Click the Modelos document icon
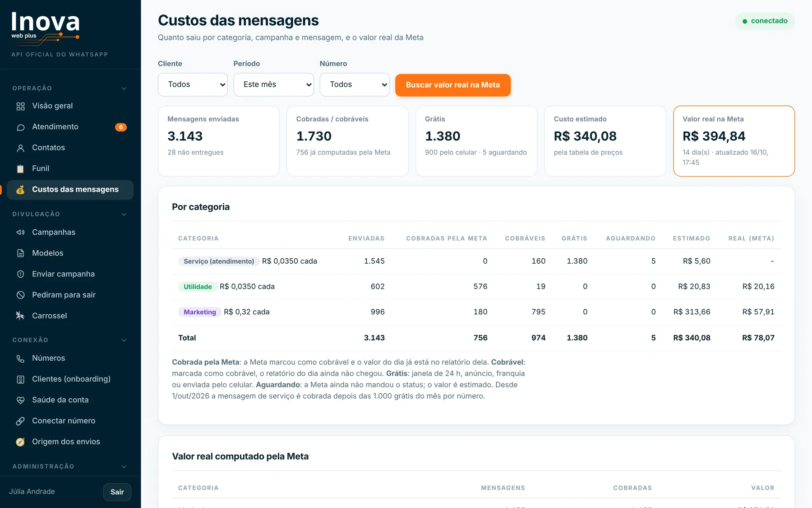This screenshot has height=508, width=812. tap(20, 253)
